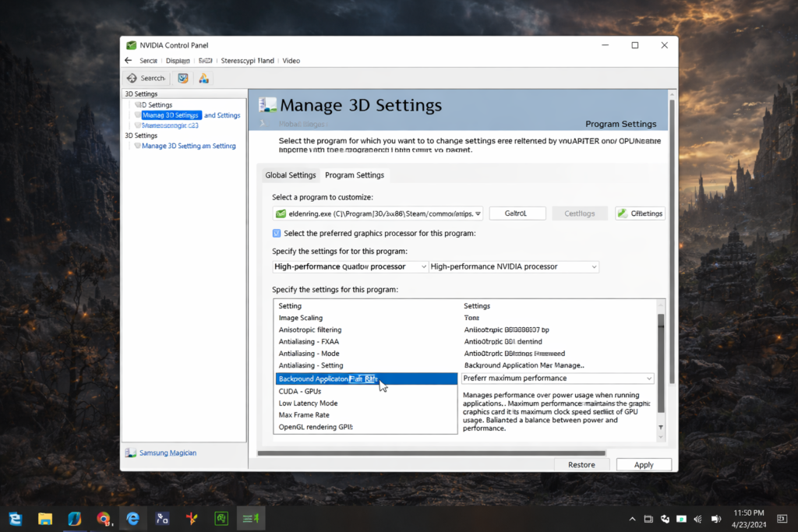
Task: Switch to the Global Settings tab
Action: (290, 174)
